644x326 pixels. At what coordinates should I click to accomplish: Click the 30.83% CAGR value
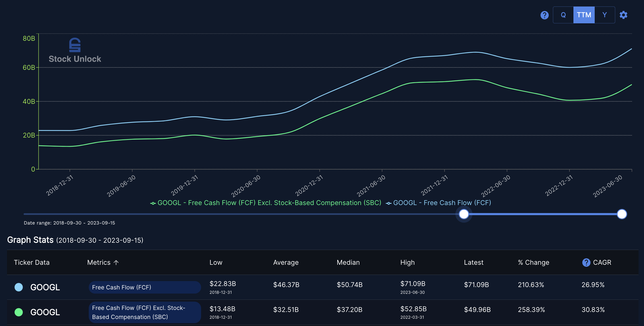(593, 310)
